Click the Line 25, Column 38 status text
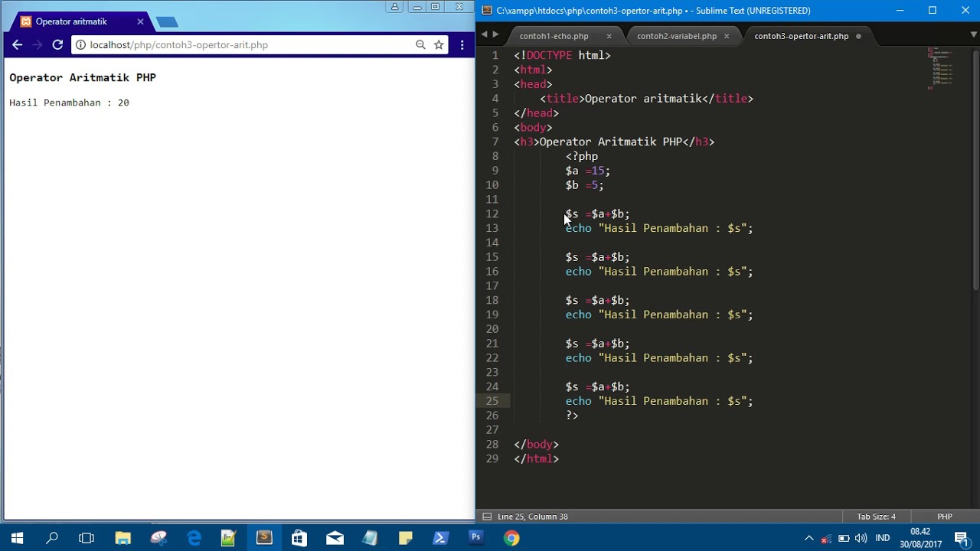The height and width of the screenshot is (551, 980). coord(533,517)
